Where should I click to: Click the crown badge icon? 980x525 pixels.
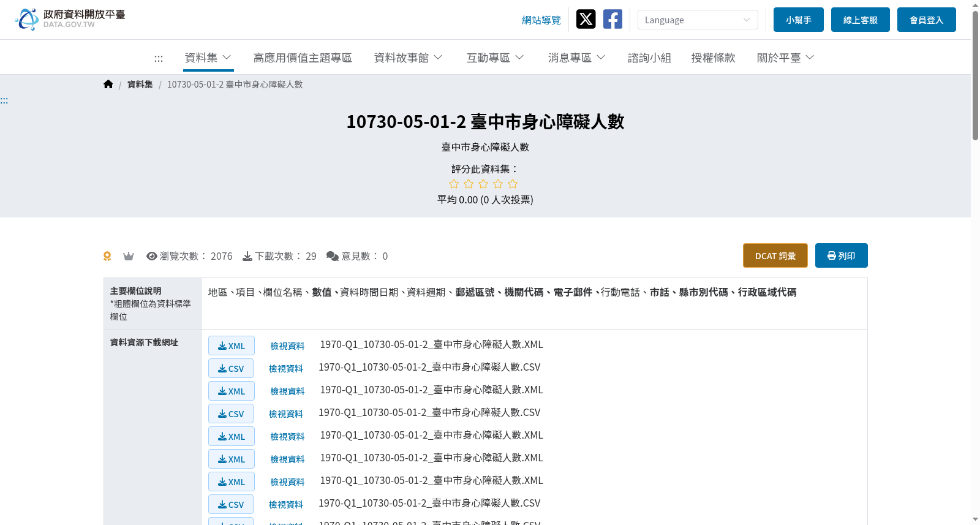click(x=129, y=256)
